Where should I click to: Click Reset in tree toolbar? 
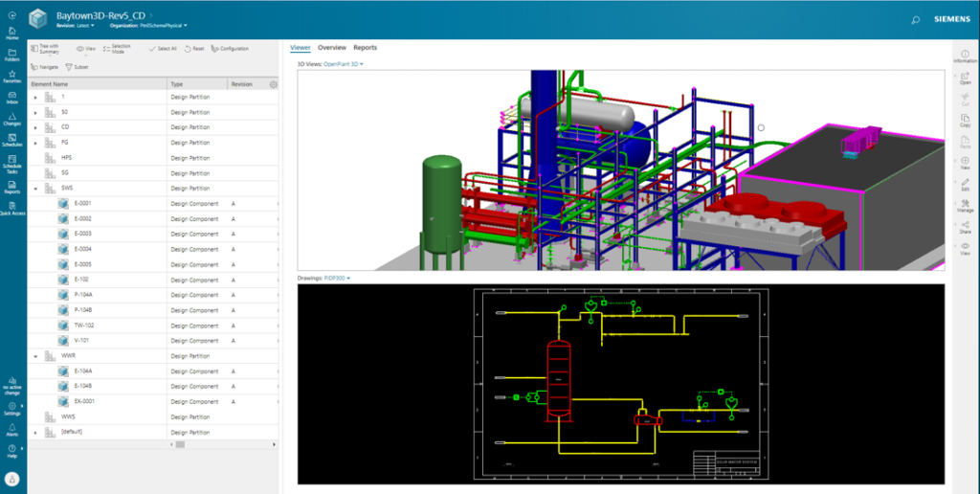click(194, 49)
